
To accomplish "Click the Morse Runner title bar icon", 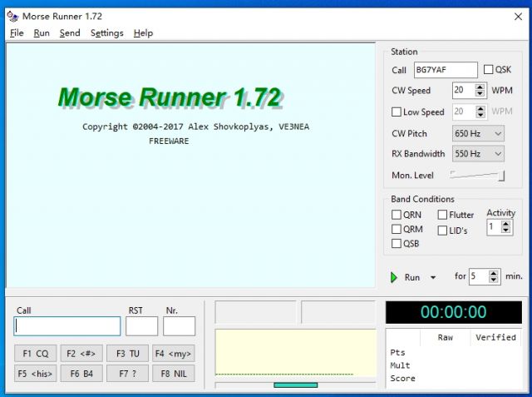I will 12,17.
